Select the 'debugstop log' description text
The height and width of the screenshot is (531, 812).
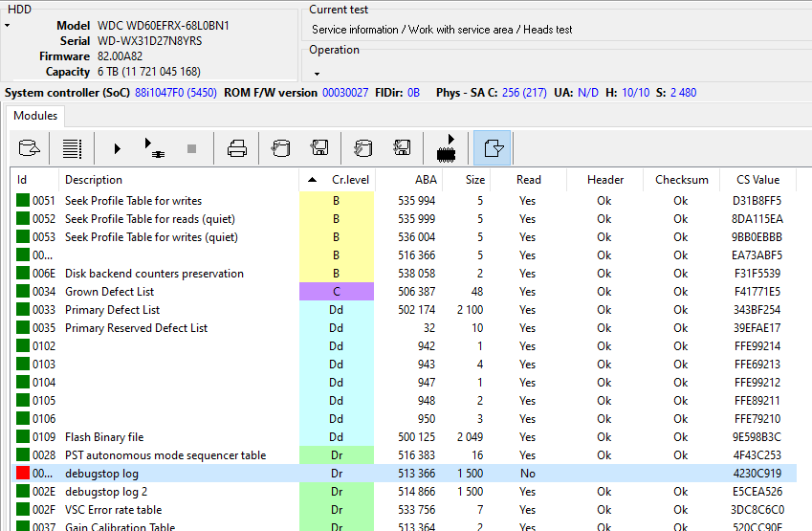[x=101, y=474]
